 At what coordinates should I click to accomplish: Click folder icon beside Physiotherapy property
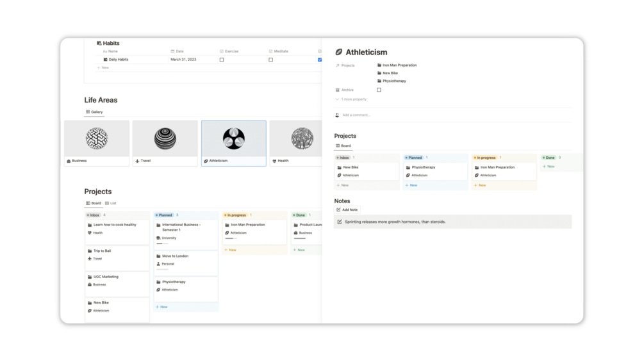379,81
